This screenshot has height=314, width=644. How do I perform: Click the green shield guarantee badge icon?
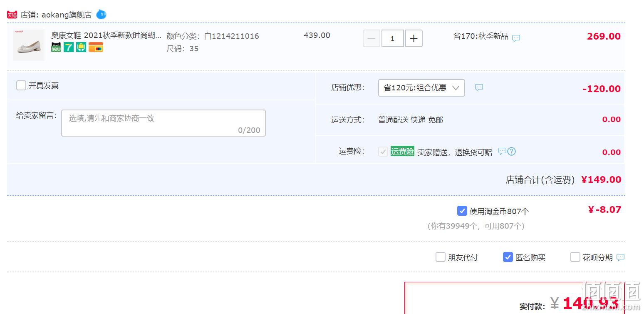pyautogui.click(x=81, y=47)
